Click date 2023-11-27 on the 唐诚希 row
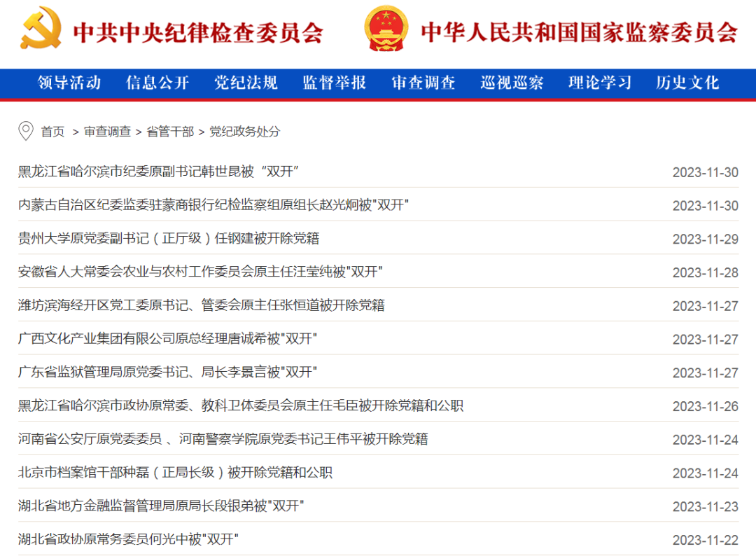Image resolution: width=756 pixels, height=556 pixels. [x=706, y=340]
